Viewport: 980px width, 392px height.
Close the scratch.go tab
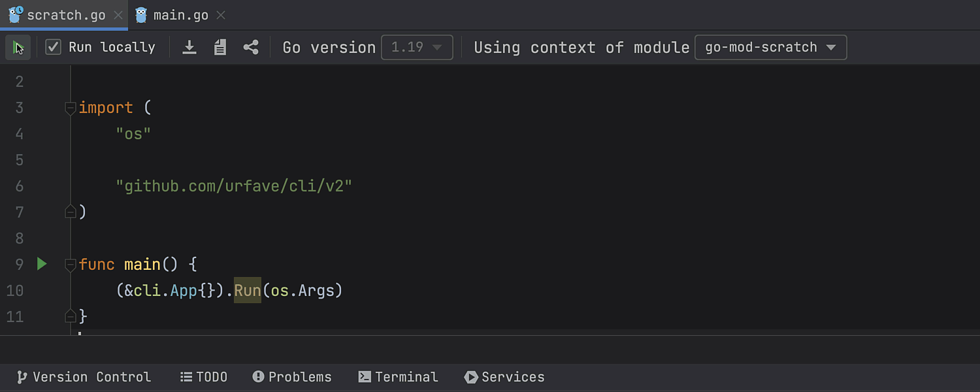click(x=118, y=15)
